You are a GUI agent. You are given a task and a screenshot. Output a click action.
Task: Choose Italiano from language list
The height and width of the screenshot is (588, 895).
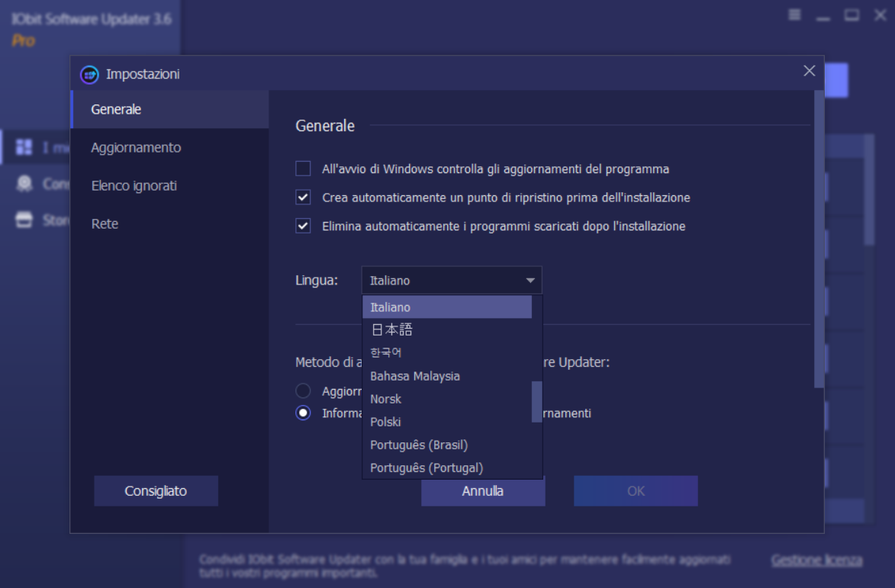click(x=447, y=307)
